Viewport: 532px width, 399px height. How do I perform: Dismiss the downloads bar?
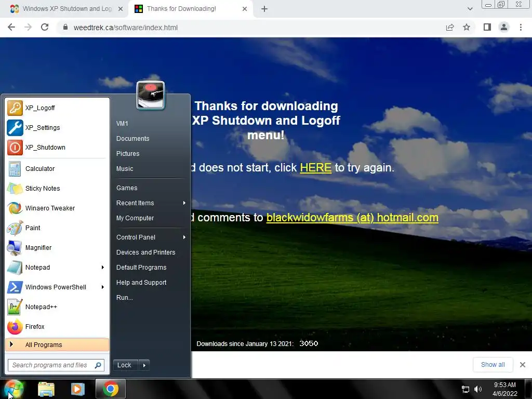click(523, 365)
